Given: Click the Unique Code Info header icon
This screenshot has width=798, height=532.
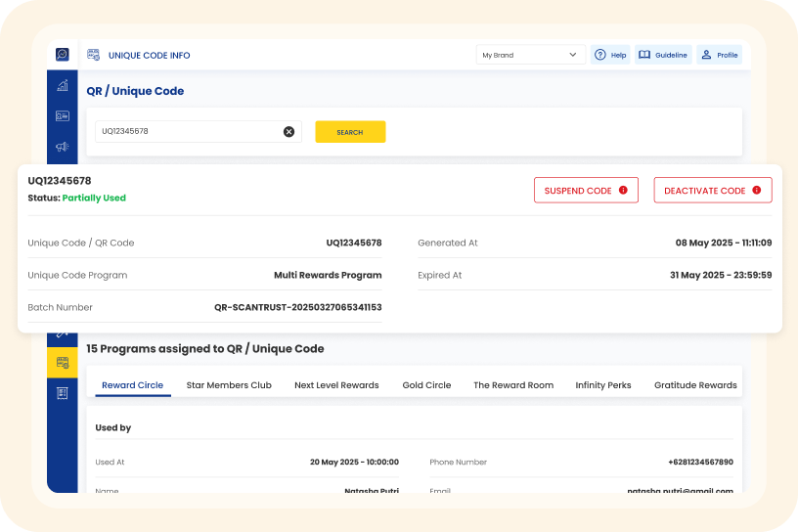Looking at the screenshot, I should pyautogui.click(x=93, y=55).
